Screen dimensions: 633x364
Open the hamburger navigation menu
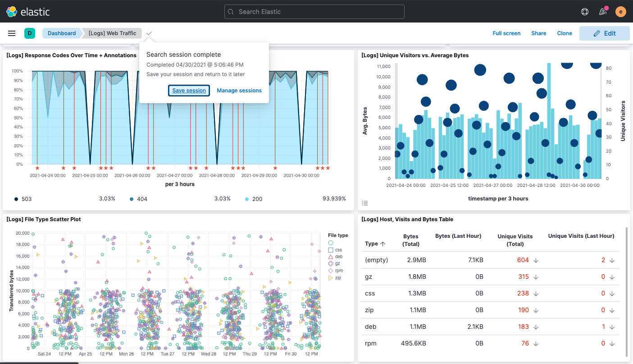(12, 33)
